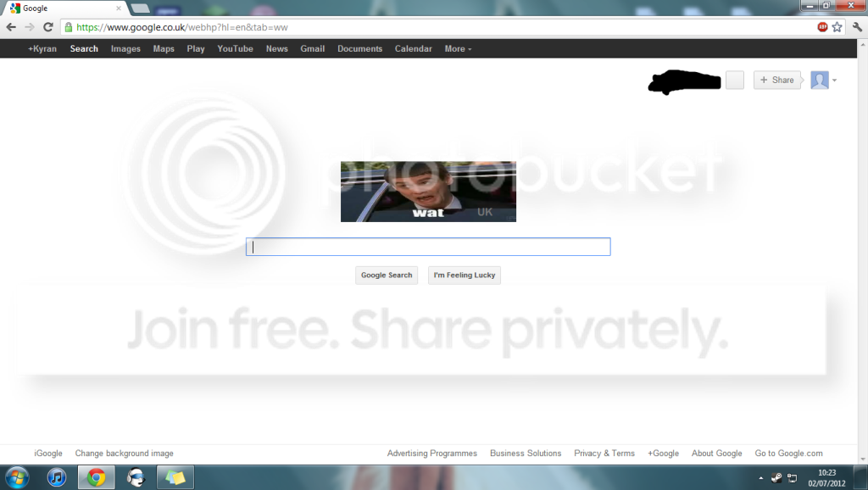Open Privacy & Terms link
The image size is (868, 490).
pos(604,454)
